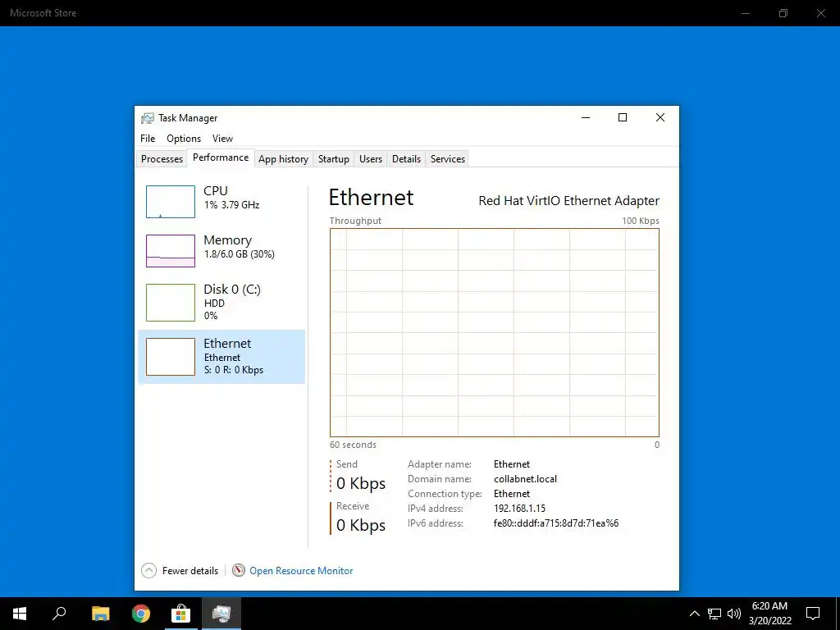
Task: Show hidden system tray icons
Action: click(x=694, y=614)
